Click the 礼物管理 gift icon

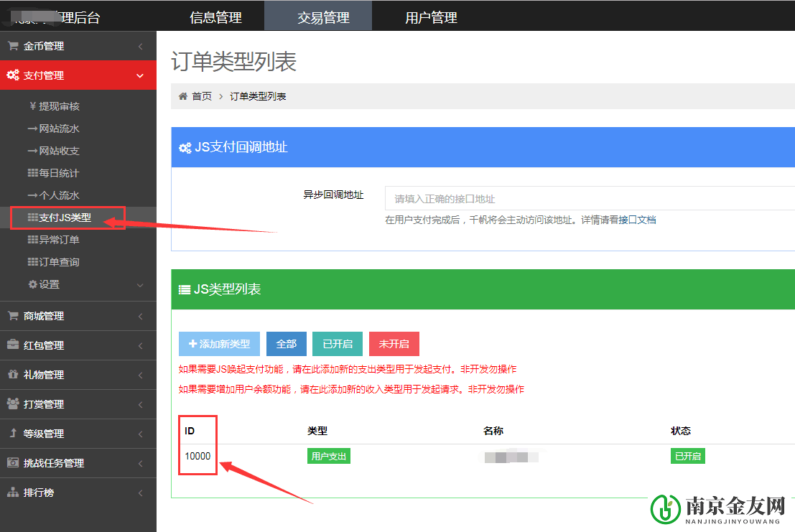coord(12,375)
